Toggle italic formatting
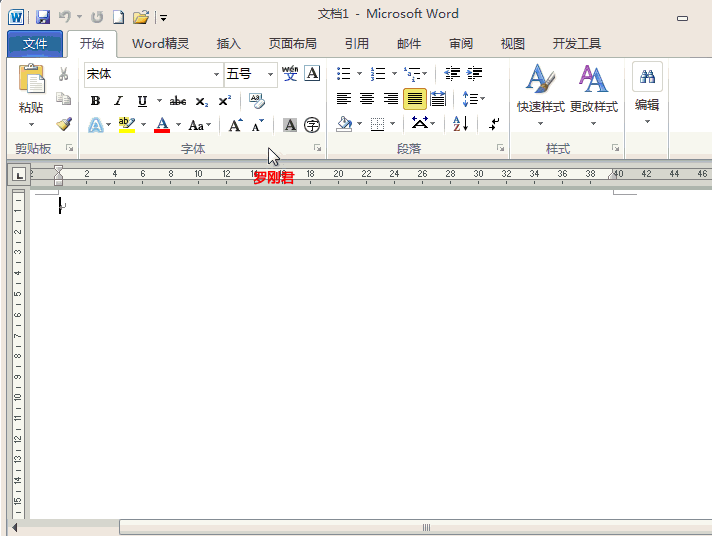This screenshot has height=536, width=712. (x=119, y=100)
